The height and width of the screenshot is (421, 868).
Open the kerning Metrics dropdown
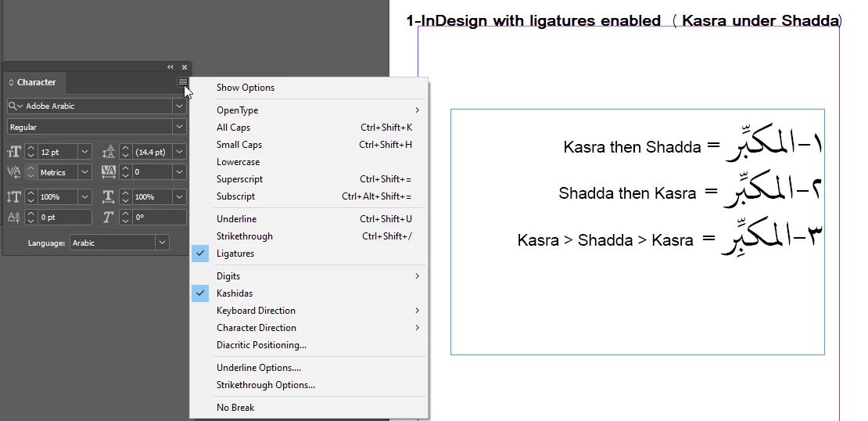click(84, 172)
